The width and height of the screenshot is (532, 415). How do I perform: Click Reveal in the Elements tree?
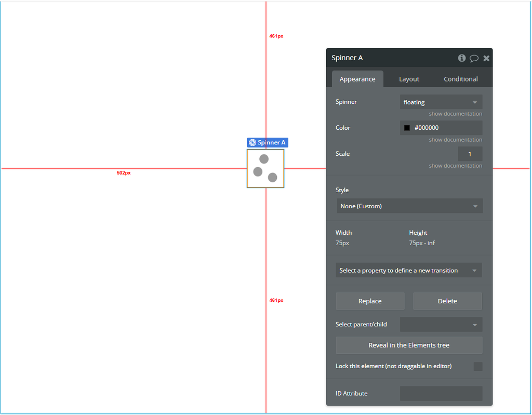[x=409, y=345]
